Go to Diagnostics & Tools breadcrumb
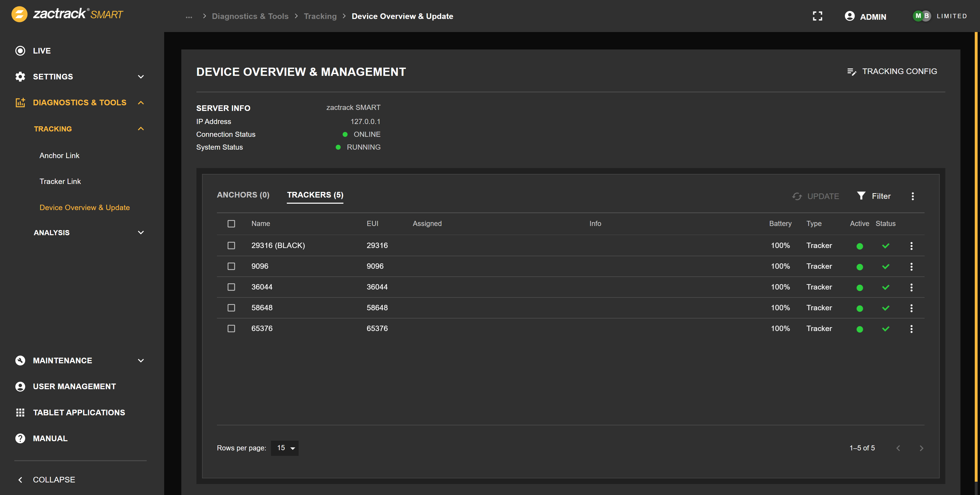 tap(250, 16)
